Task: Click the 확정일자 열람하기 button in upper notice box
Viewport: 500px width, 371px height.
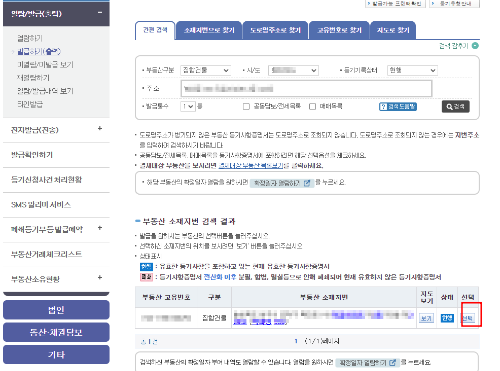Action: (x=282, y=183)
